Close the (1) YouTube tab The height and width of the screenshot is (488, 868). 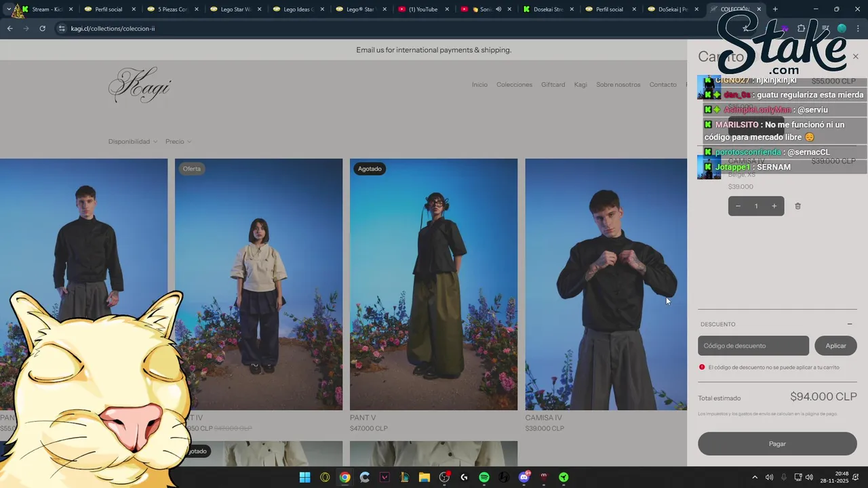(447, 9)
